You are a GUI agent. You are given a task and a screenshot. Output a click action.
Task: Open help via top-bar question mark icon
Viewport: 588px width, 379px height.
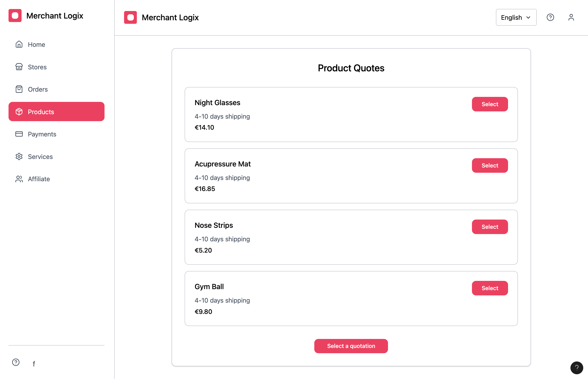tap(550, 17)
